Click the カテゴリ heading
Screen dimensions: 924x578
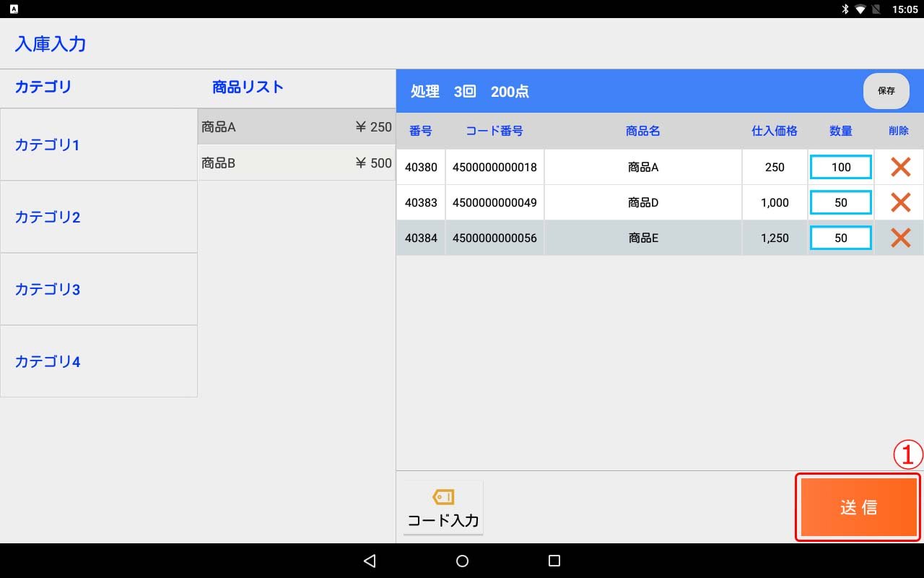43,87
